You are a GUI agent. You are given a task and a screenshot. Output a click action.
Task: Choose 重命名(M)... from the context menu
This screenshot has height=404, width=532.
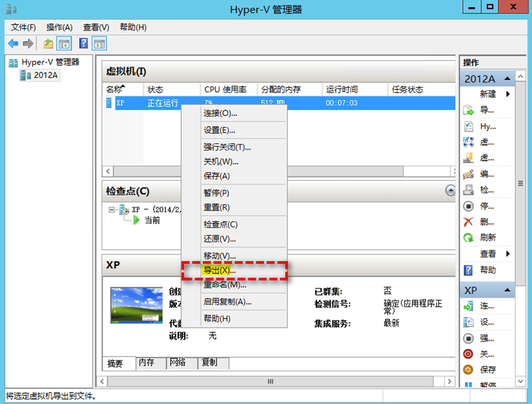(x=234, y=284)
